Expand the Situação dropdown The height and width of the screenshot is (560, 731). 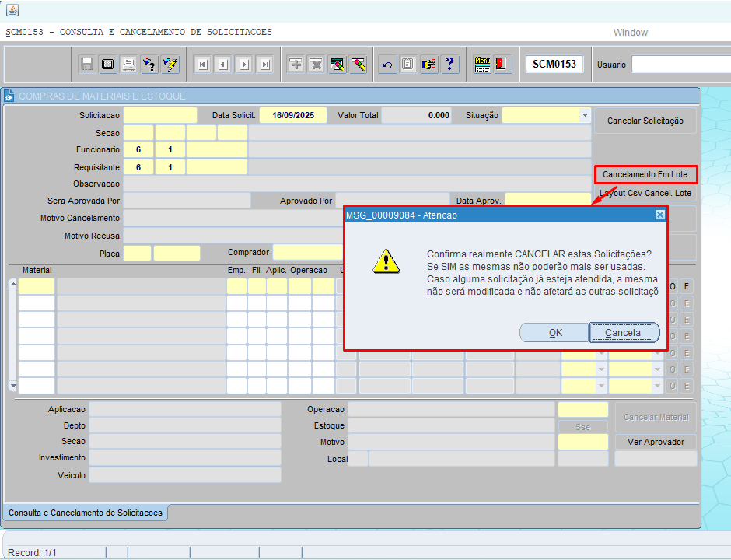click(x=585, y=115)
